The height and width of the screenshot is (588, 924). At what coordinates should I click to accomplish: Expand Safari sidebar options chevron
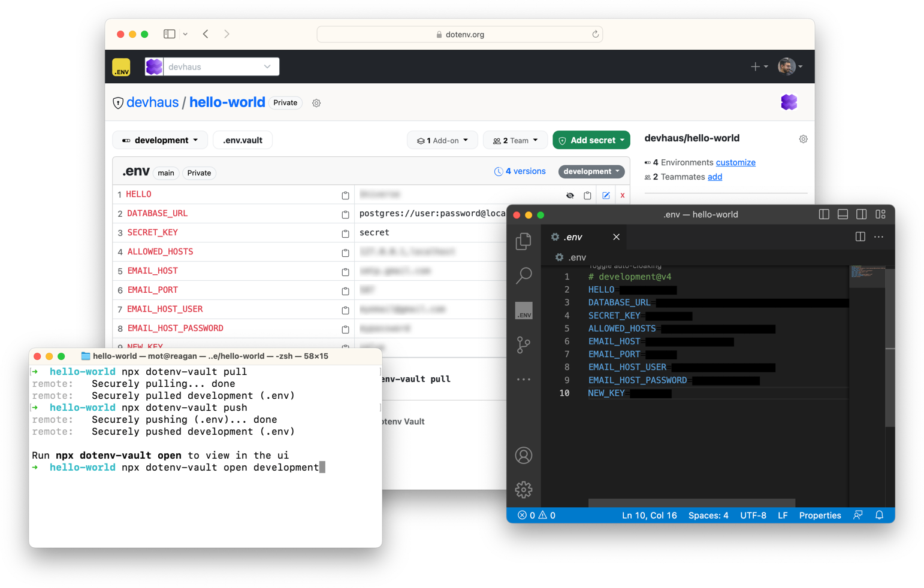pos(185,34)
